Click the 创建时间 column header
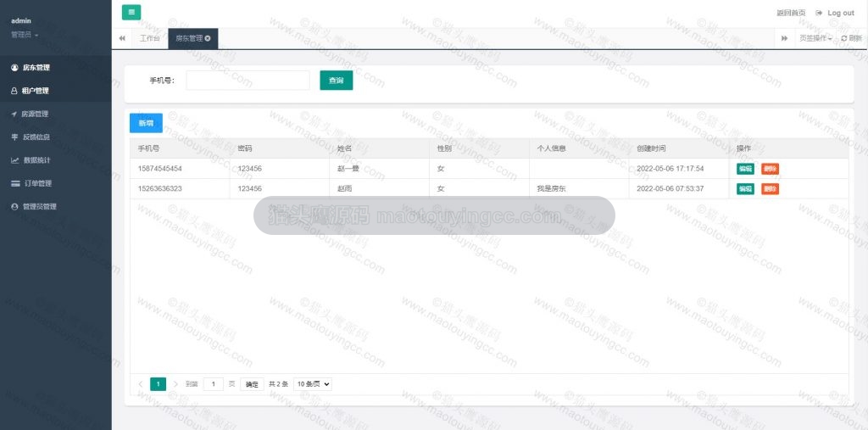Screen dimensions: 868x430 tap(679, 148)
